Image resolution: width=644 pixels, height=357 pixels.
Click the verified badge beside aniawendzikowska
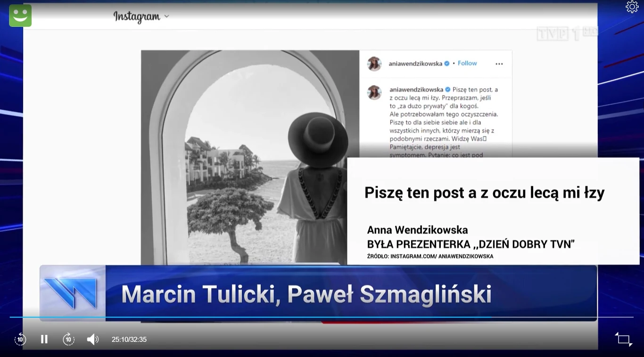click(x=446, y=63)
